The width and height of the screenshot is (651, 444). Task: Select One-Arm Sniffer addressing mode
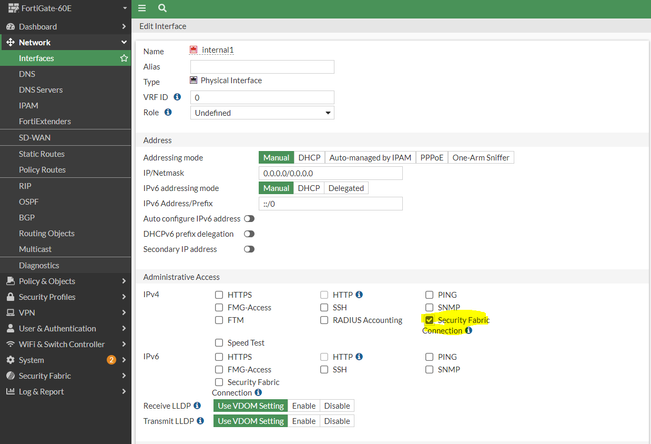click(x=481, y=157)
